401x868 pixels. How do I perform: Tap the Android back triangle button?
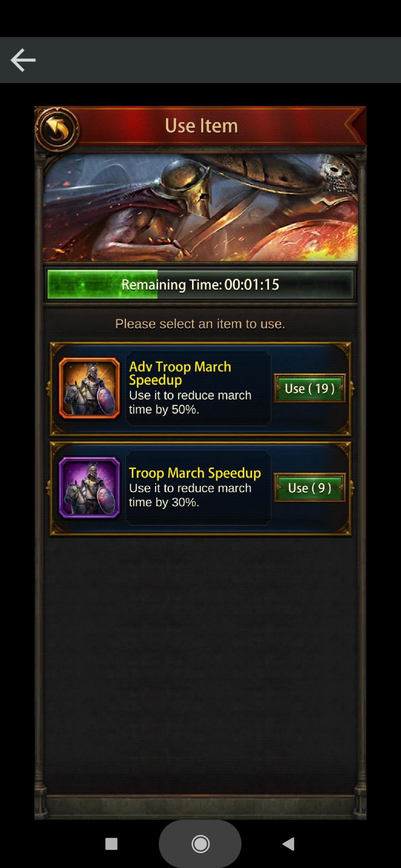click(x=288, y=844)
